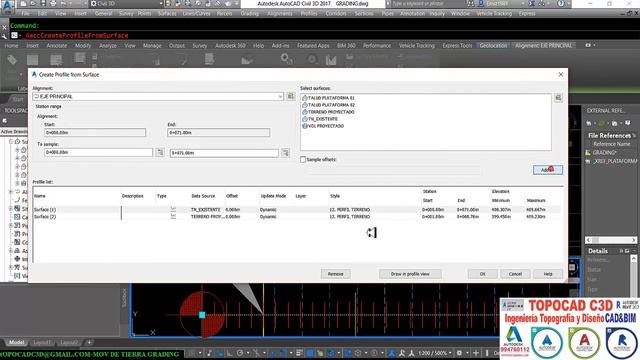Open the Alignment EJE PRINCIPAL dropdown

pos(280,97)
